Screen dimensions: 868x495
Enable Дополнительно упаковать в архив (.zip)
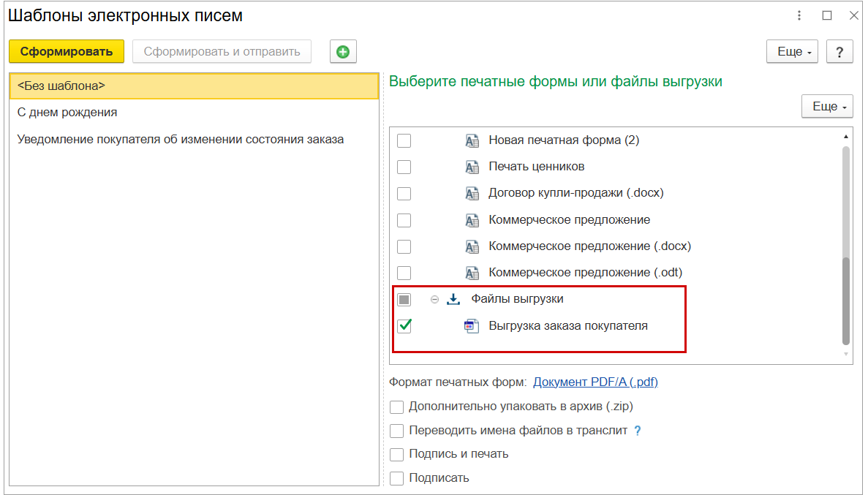click(397, 407)
